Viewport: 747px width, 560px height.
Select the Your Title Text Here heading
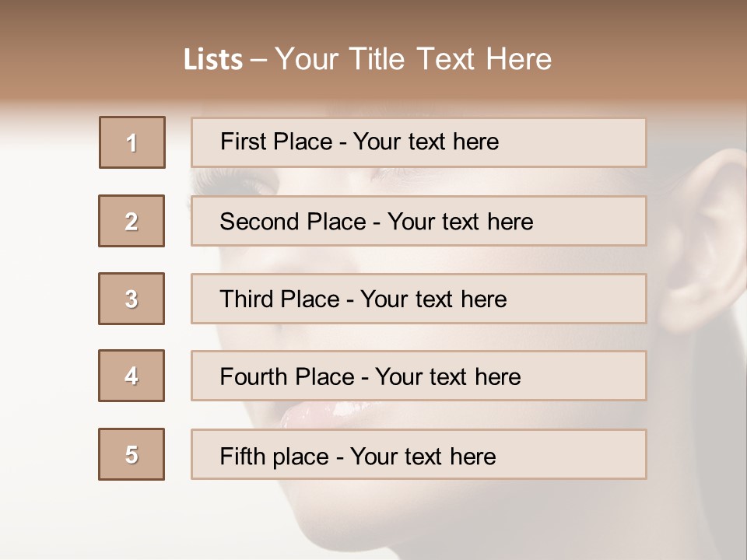coord(413,59)
